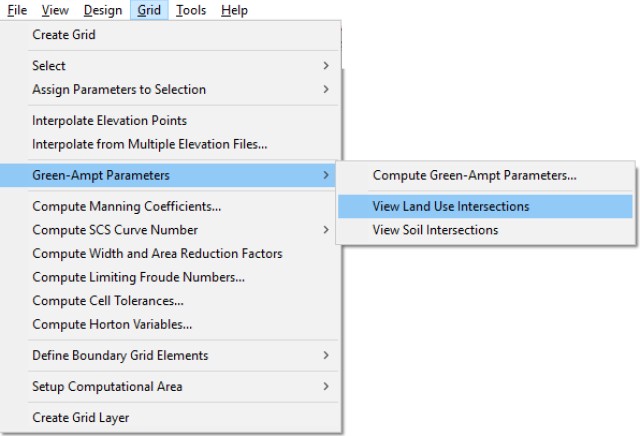Click Compute Cell Tolerances
This screenshot has height=436, width=640.
click(108, 301)
